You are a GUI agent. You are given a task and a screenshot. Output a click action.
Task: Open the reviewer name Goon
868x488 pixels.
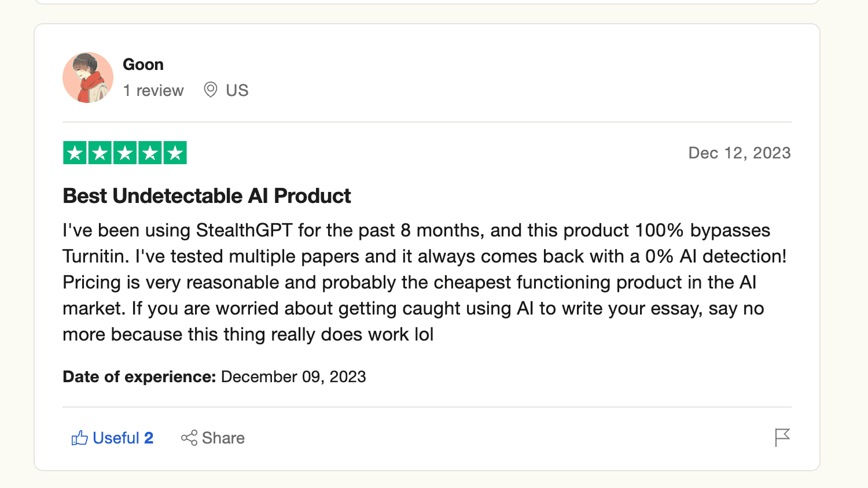[143, 64]
